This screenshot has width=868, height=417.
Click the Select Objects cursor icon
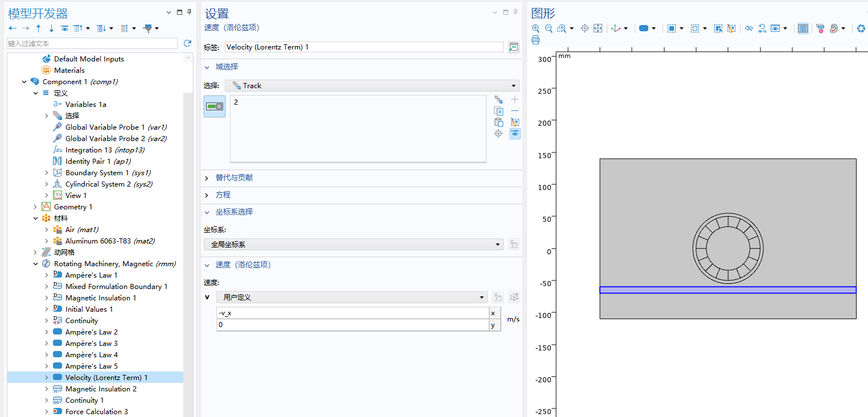(x=718, y=28)
